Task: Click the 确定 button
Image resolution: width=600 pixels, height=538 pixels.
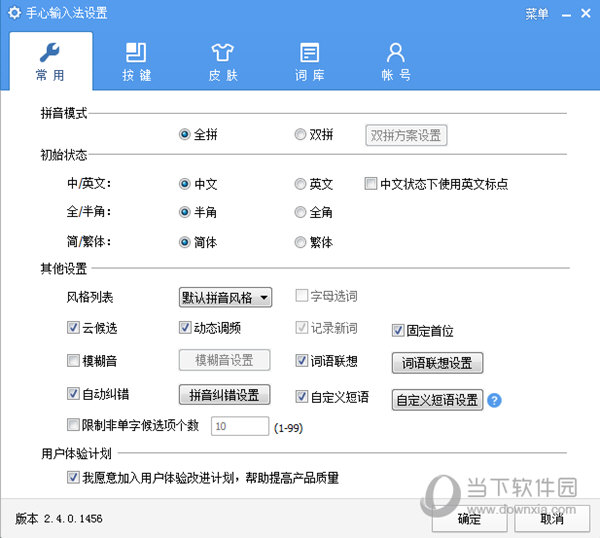Action: coord(470,519)
